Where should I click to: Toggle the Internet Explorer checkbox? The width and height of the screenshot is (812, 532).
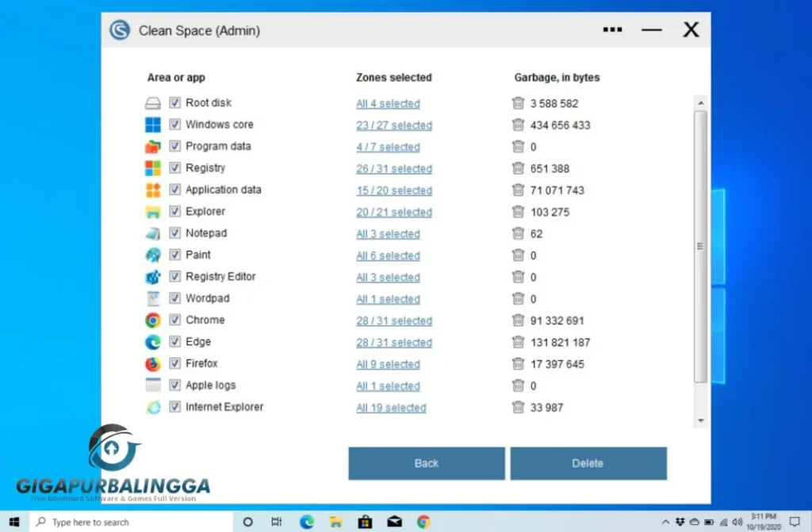click(174, 407)
